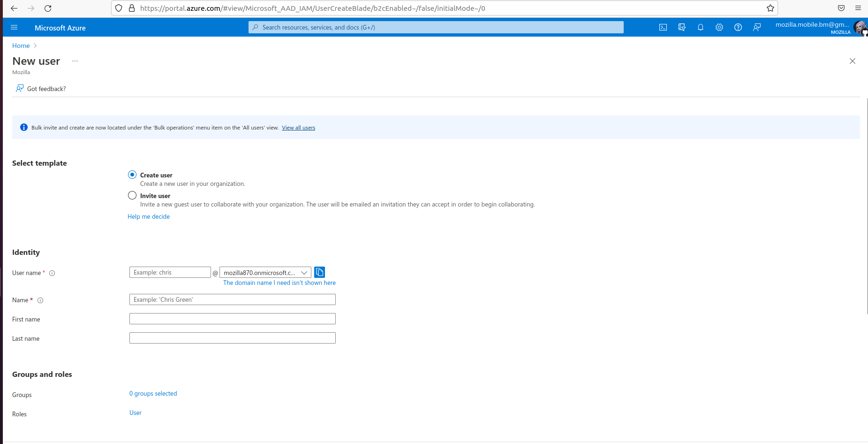This screenshot has width=868, height=444.
Task: Follow the View all users link
Action: (x=298, y=127)
